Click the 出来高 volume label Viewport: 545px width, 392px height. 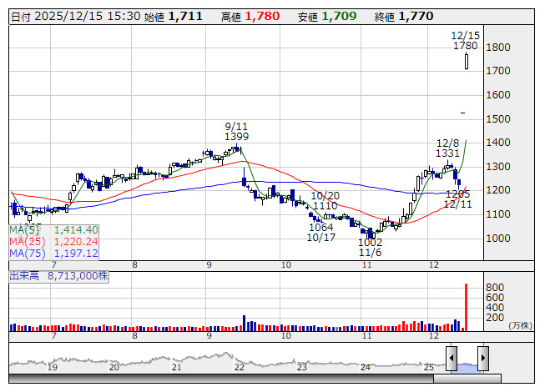point(24,276)
